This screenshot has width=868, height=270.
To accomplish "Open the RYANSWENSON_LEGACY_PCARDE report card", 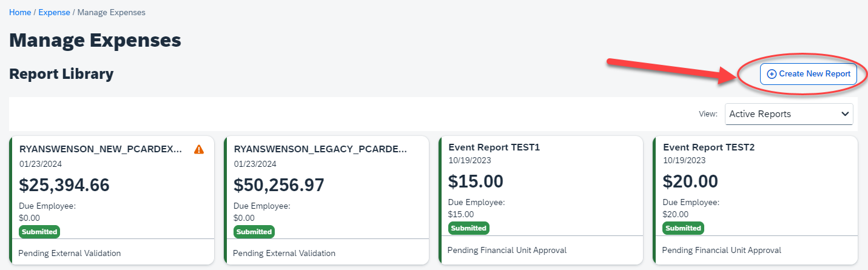I will pyautogui.click(x=320, y=149).
